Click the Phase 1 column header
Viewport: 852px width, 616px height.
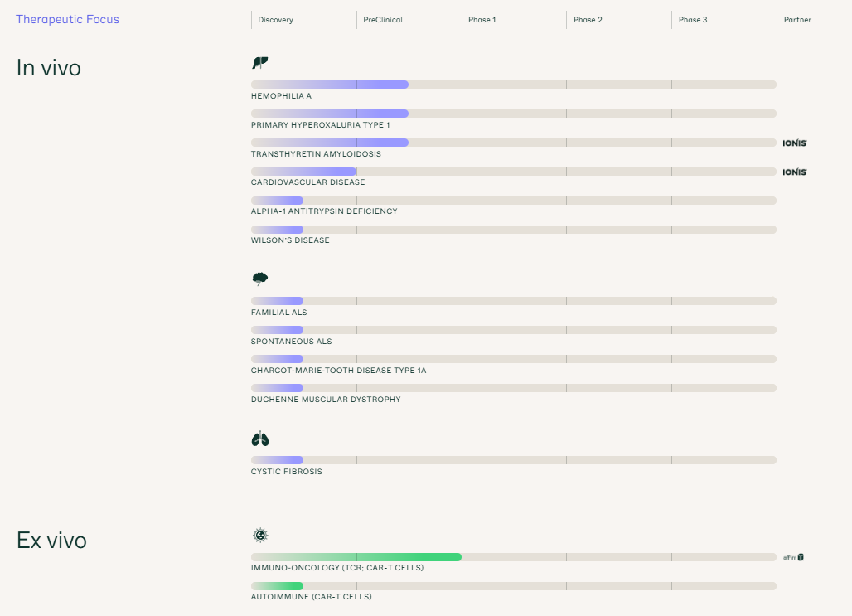point(482,20)
